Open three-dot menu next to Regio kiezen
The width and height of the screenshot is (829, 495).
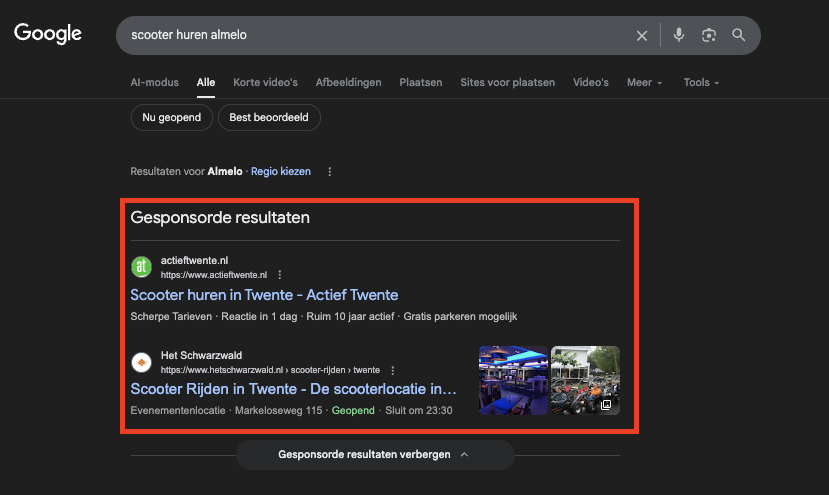click(330, 171)
